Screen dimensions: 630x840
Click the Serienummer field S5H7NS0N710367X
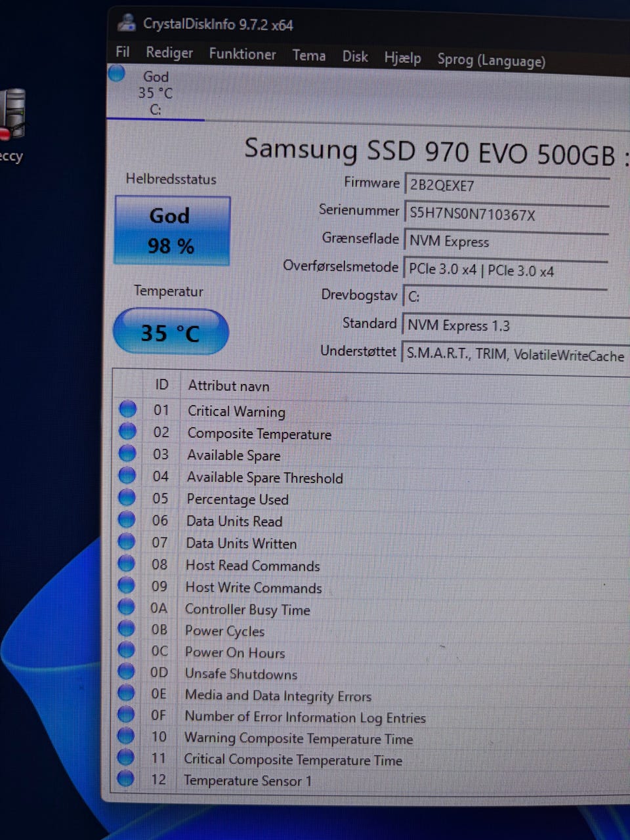(x=507, y=215)
